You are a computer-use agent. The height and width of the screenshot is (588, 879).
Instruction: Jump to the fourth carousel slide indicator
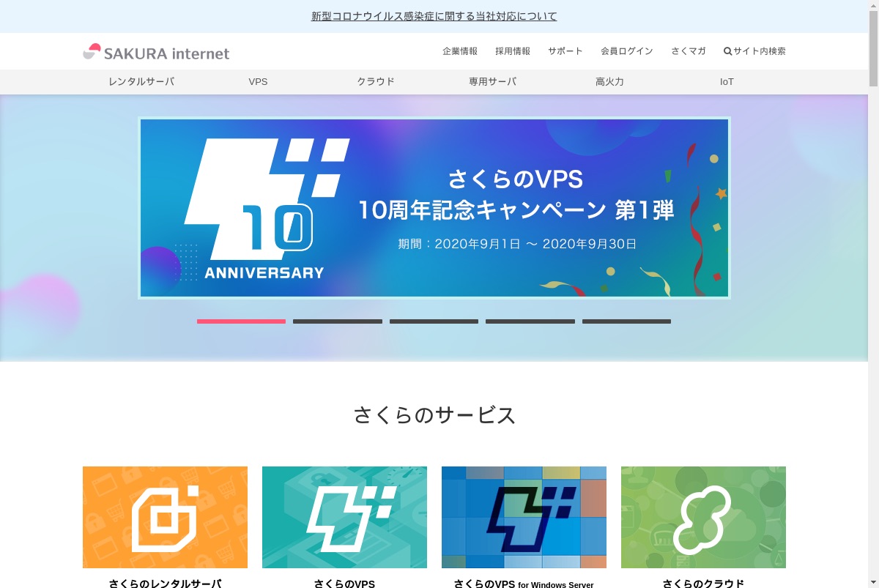(x=530, y=321)
